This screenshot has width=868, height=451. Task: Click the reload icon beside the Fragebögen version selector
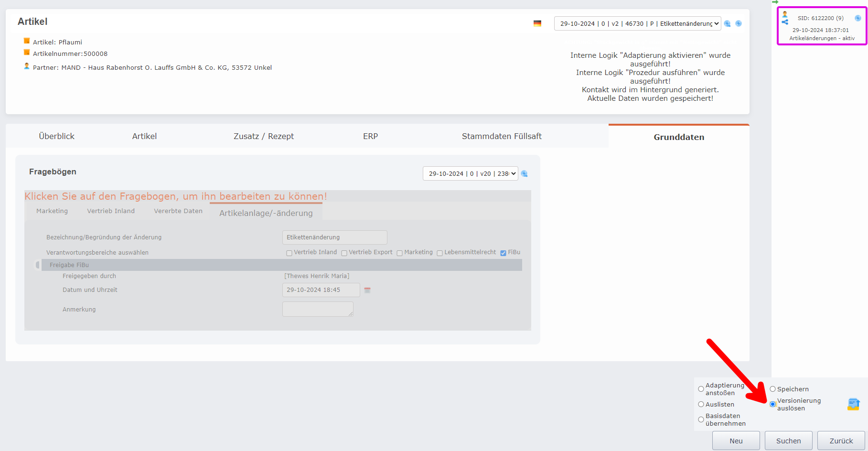(x=524, y=173)
